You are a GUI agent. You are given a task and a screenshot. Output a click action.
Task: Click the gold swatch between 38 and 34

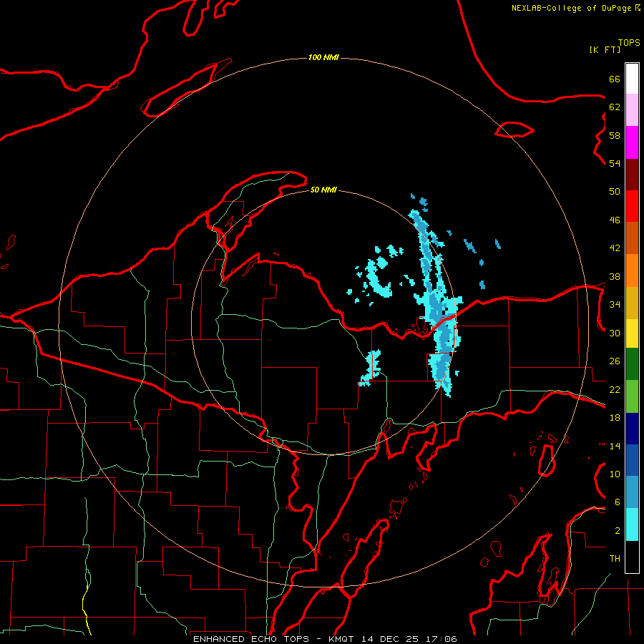click(632, 303)
